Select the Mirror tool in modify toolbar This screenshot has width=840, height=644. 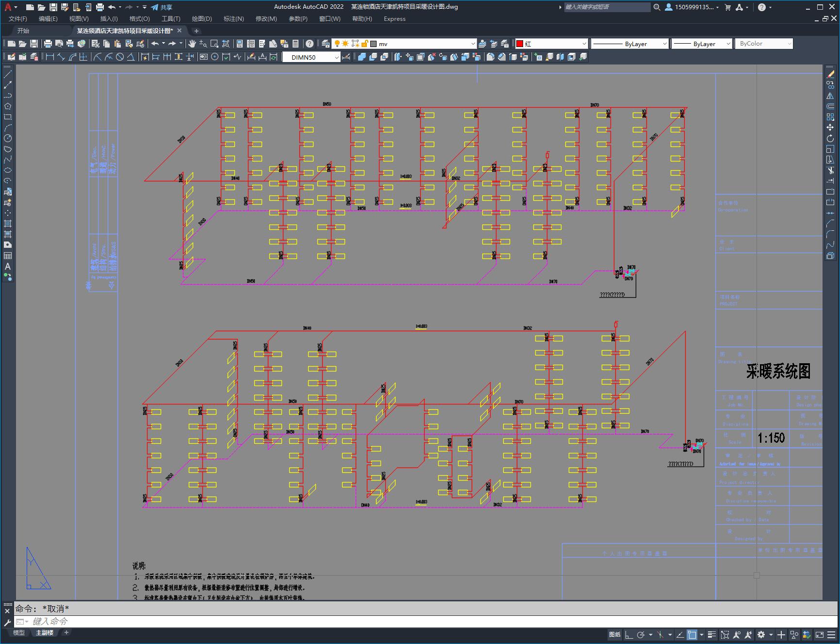coord(830,96)
